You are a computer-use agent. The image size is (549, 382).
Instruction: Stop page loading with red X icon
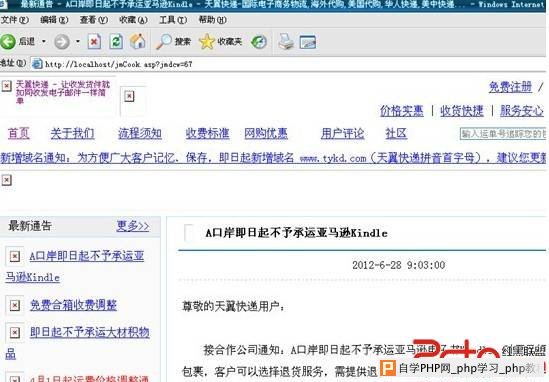[x=94, y=42]
